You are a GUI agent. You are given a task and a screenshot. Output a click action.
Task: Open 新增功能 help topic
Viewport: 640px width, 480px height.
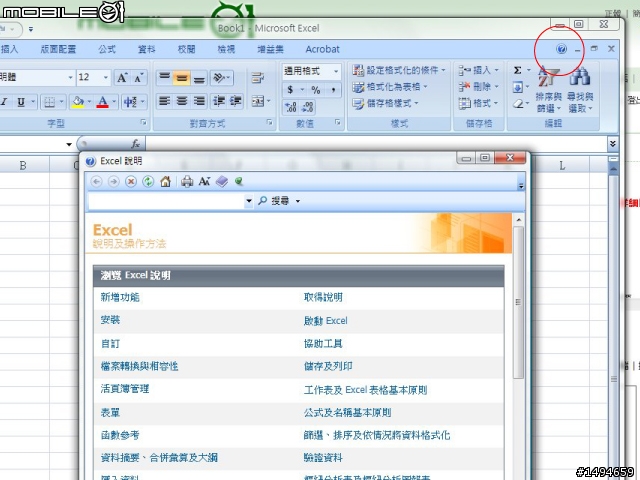click(x=120, y=297)
